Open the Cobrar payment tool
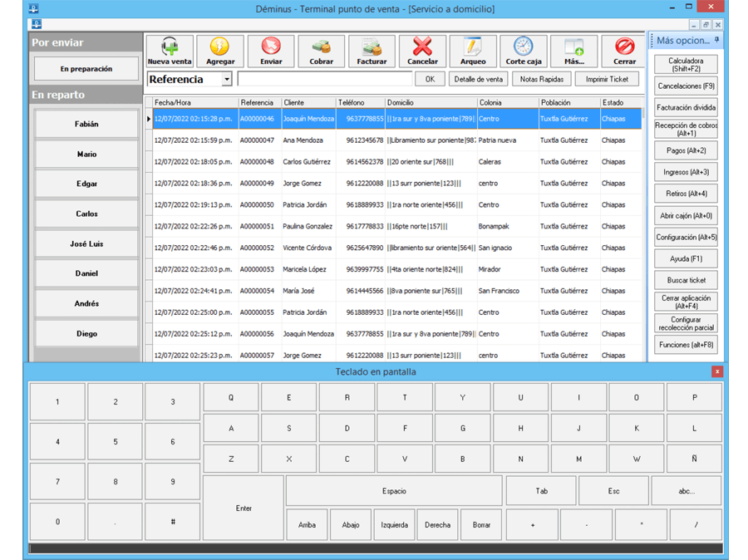This screenshot has width=748, height=560. 322,50
